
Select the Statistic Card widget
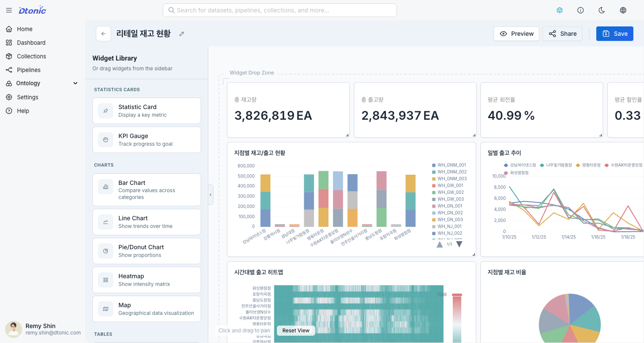[147, 111]
